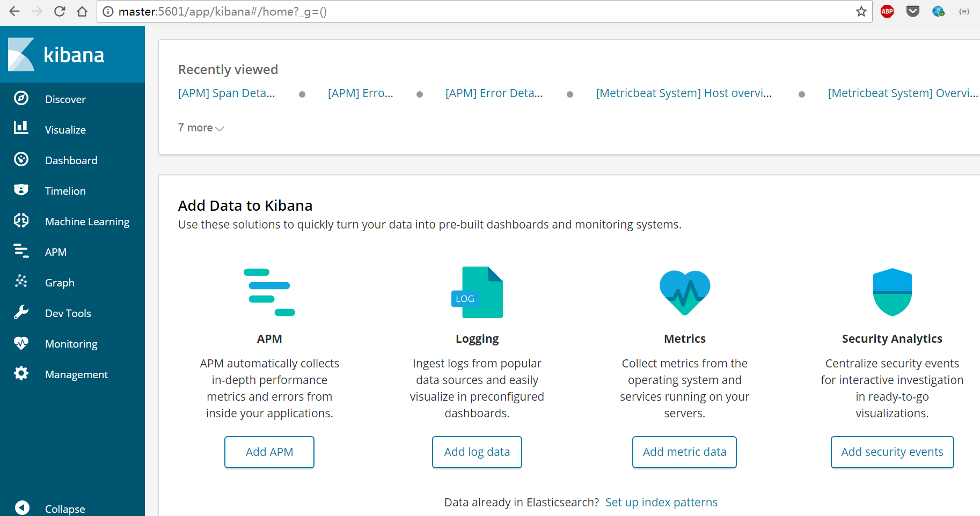Click the Visualize bar chart icon
This screenshot has height=516, width=980.
[21, 128]
